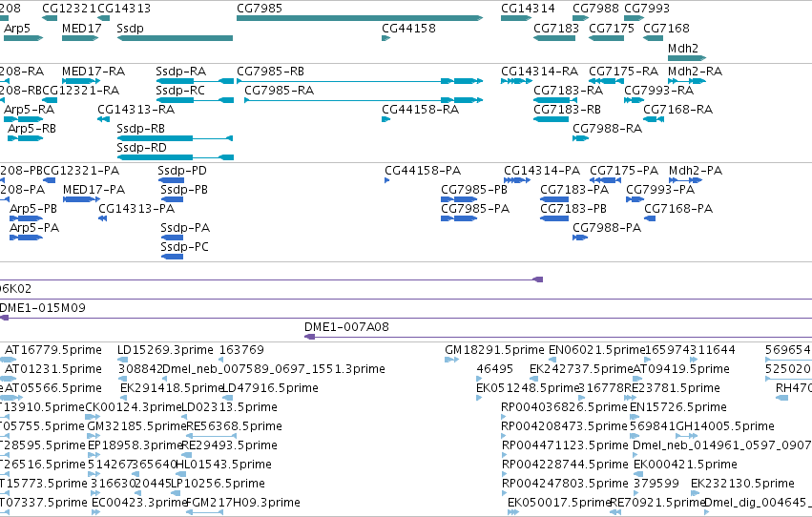The height and width of the screenshot is (517, 812).
Task: Click the CG14313-PA protein label
Action: (136, 209)
